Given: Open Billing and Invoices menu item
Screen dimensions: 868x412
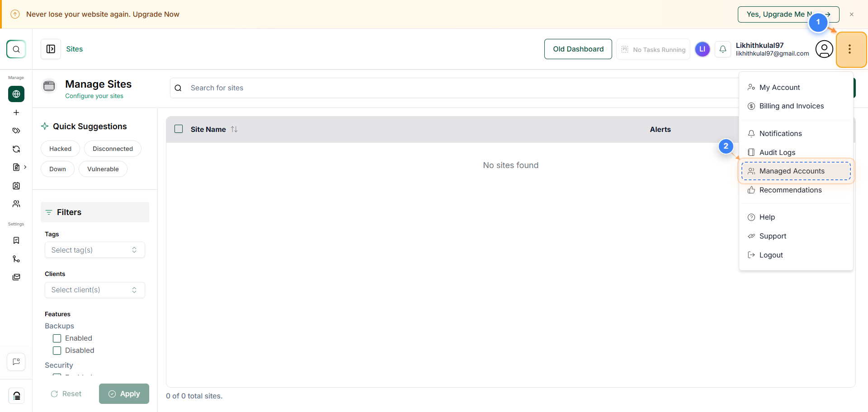Looking at the screenshot, I should pos(796,106).
